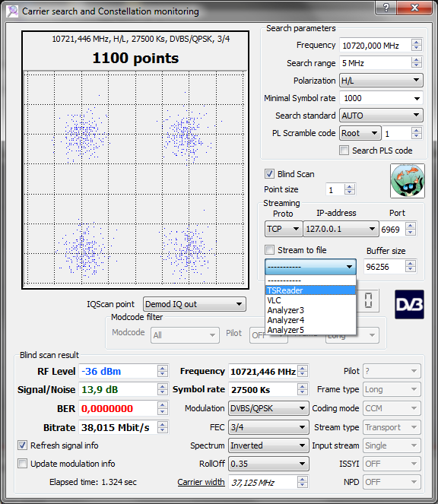This screenshot has width=438, height=504.
Task: Enable the Stream to file checkbox
Action: [x=269, y=250]
